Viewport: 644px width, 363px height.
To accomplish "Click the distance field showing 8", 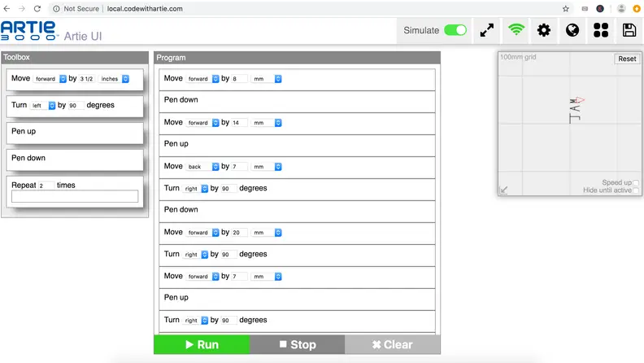I will click(239, 79).
